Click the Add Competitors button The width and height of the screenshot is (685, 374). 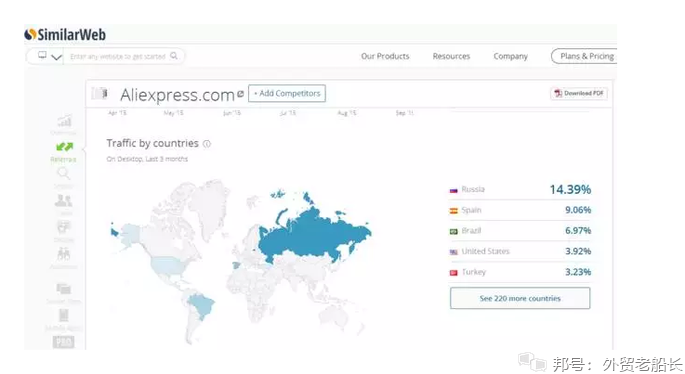click(287, 94)
